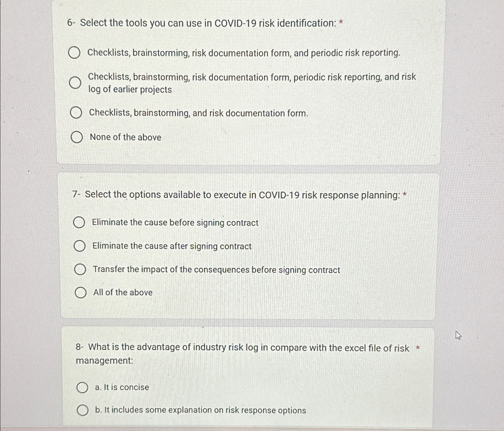Click the red required asterisk on question 7
The image size is (504, 431).
point(404,194)
